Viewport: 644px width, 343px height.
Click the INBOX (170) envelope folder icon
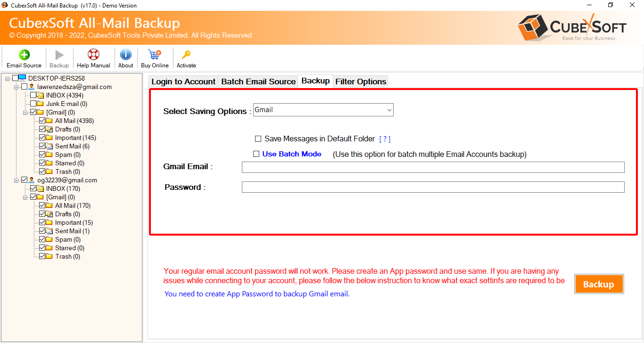click(x=41, y=188)
